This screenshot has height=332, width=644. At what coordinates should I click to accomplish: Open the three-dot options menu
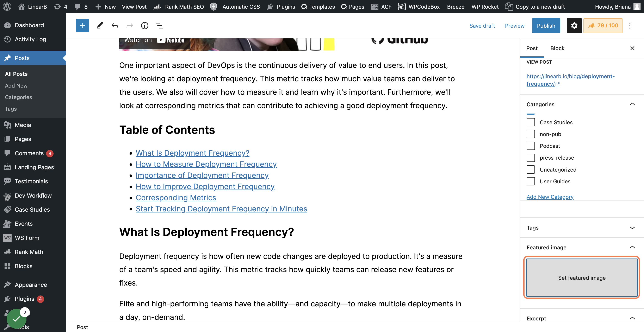(630, 25)
